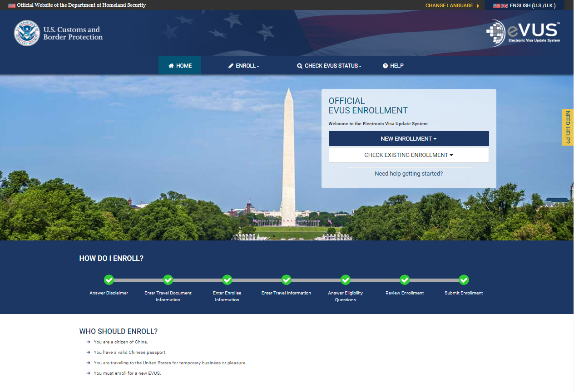Click the U.S. Customs and Border Protection seal

pyautogui.click(x=27, y=33)
